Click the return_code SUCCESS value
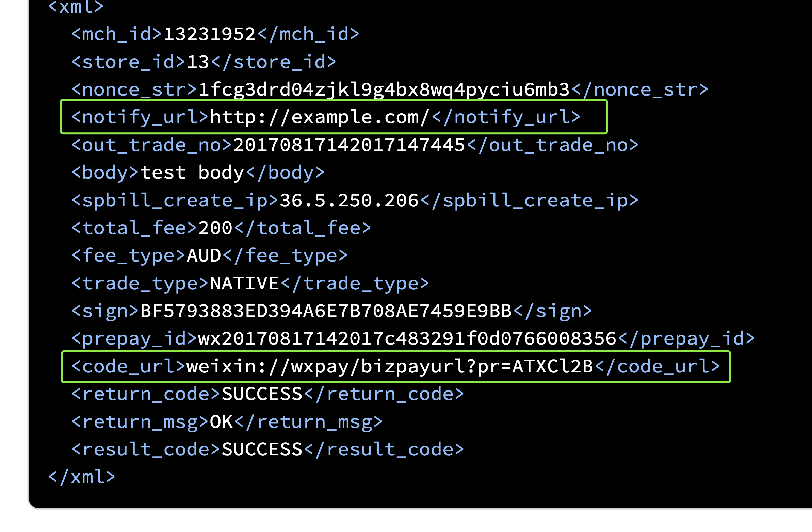Image resolution: width=812 pixels, height=532 pixels. point(262,394)
